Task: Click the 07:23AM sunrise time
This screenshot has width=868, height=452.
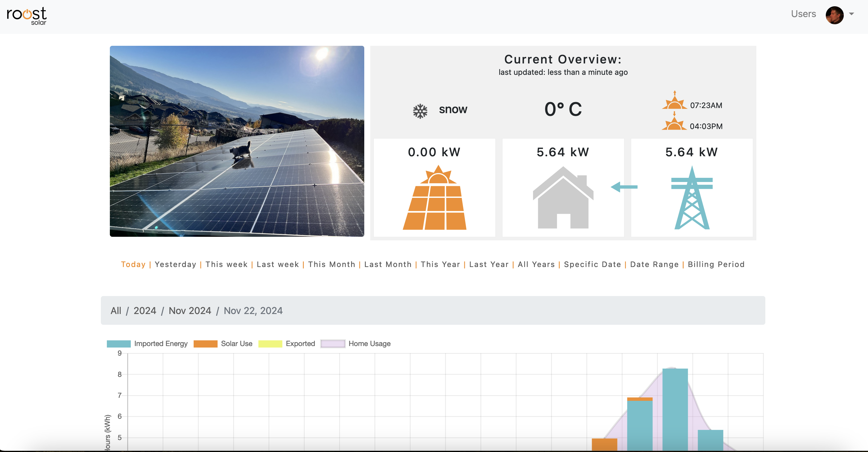Action: pyautogui.click(x=706, y=105)
